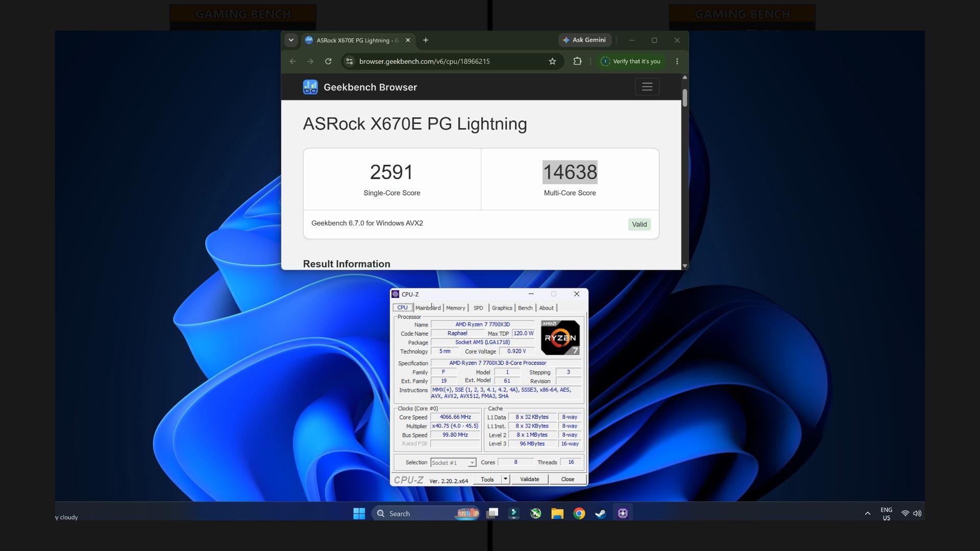This screenshot has height=551, width=980.
Task: Click the Valid badge
Action: [639, 224]
